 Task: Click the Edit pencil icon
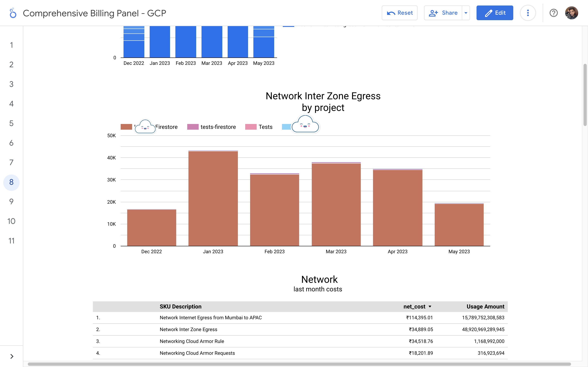click(x=488, y=13)
